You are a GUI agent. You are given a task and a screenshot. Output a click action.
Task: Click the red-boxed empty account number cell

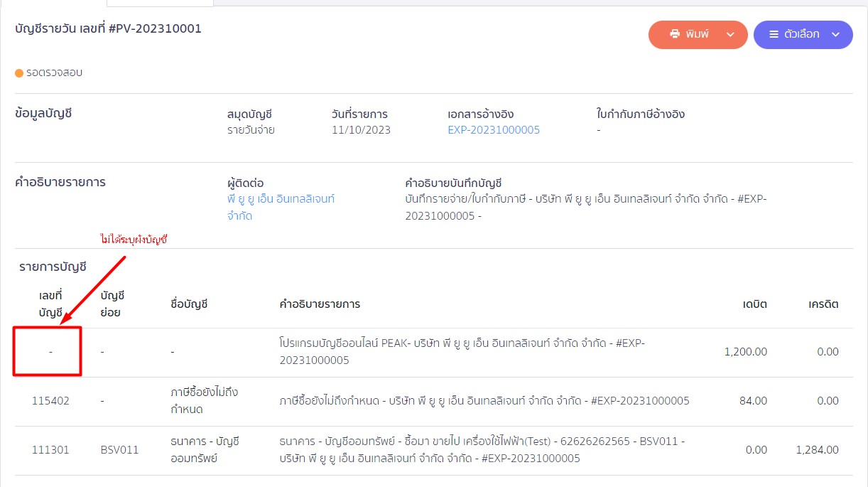coord(48,351)
